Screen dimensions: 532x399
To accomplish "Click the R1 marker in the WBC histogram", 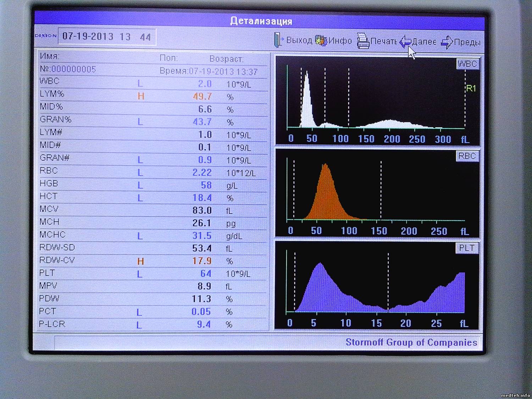I will tap(471, 88).
